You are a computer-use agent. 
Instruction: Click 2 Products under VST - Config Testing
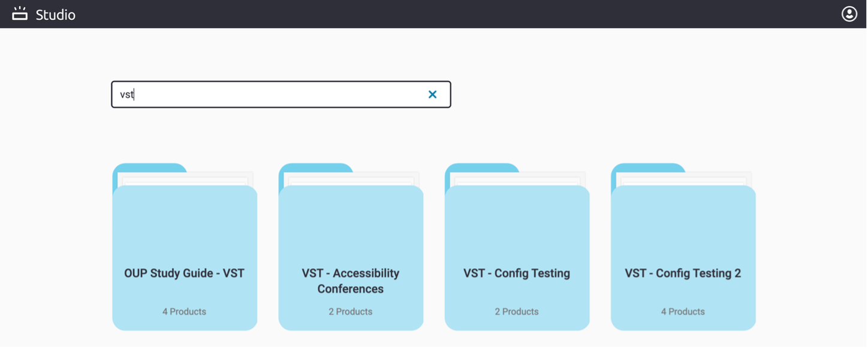coord(516,311)
